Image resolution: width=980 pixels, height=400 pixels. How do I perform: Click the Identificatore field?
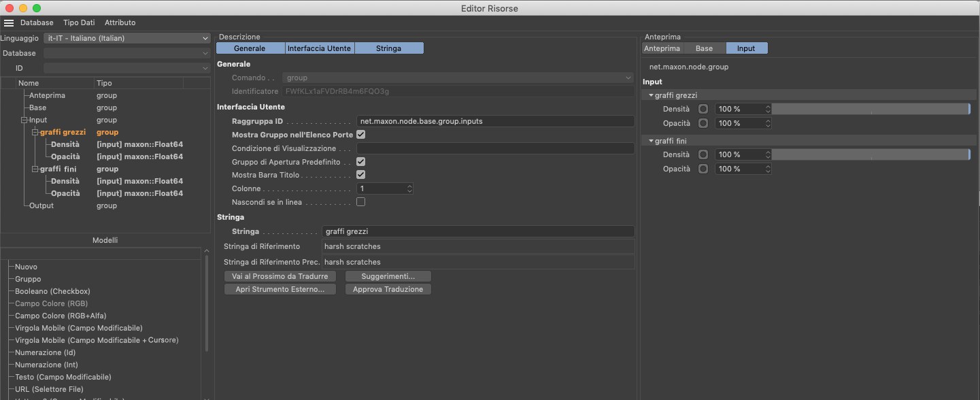(x=459, y=90)
